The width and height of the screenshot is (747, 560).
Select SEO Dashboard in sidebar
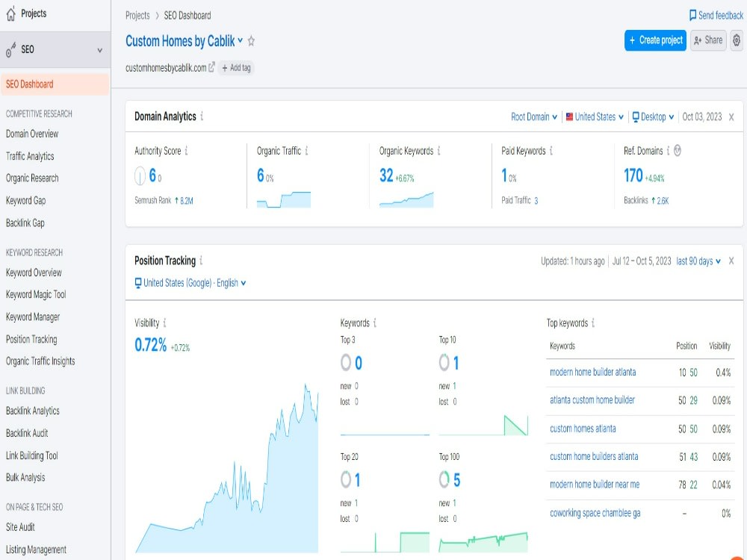point(55,84)
